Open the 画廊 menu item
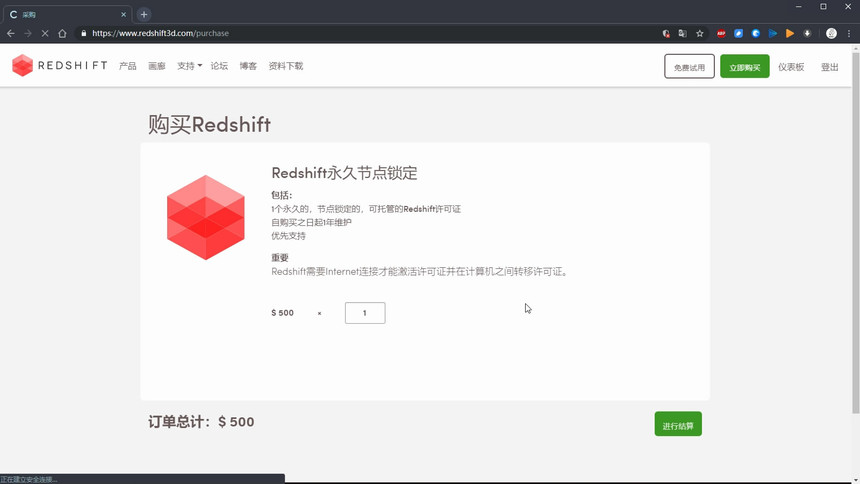 coord(156,66)
